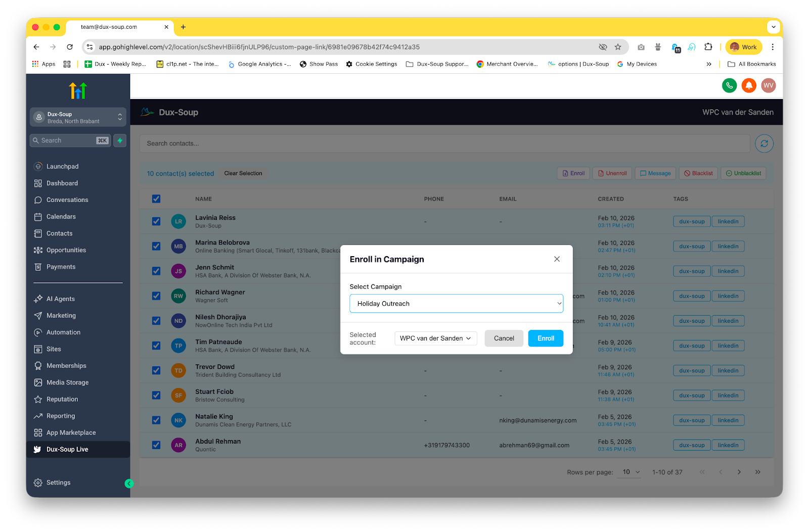Click the linkedin tag for Lavinia Reiss

(728, 221)
